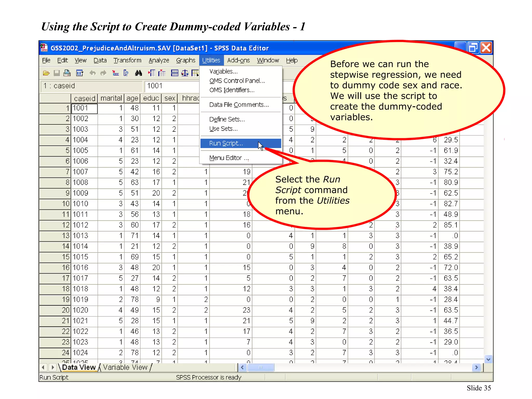
Task: Switch to the Data View tab
Action: (79, 367)
